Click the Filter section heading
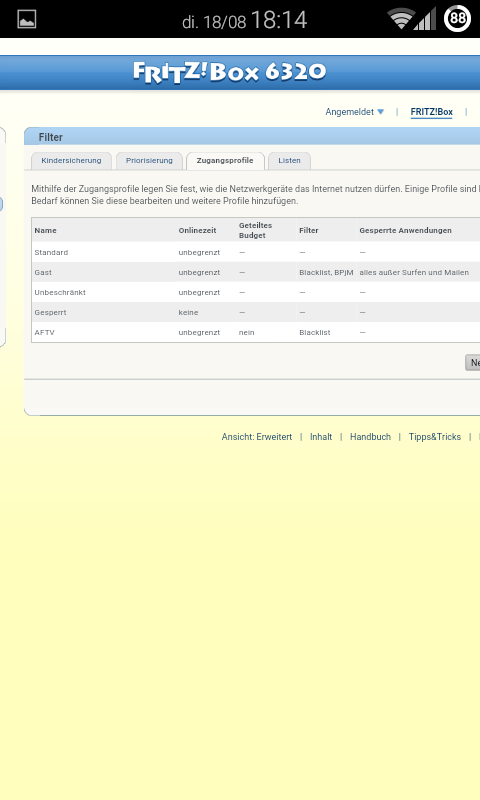480x800 pixels. (50, 137)
